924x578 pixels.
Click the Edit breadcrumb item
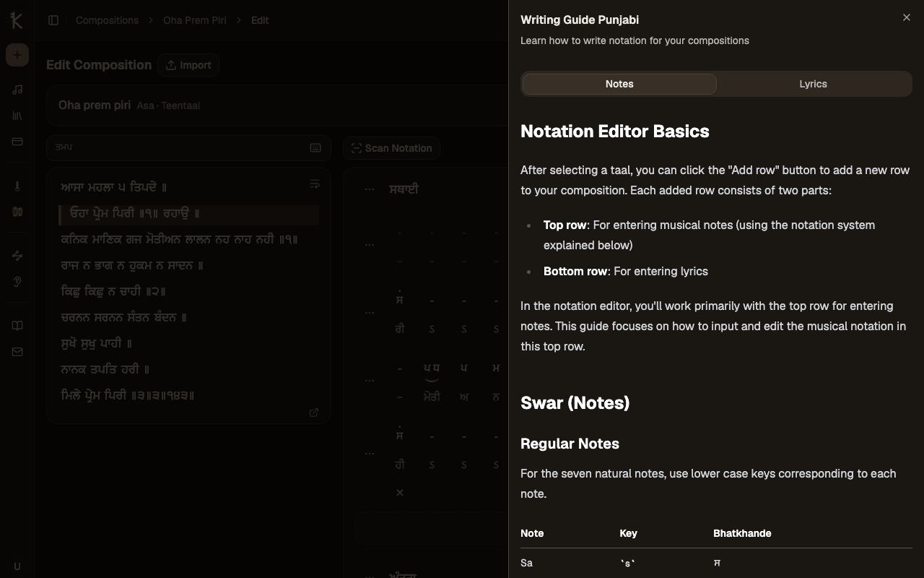(260, 20)
